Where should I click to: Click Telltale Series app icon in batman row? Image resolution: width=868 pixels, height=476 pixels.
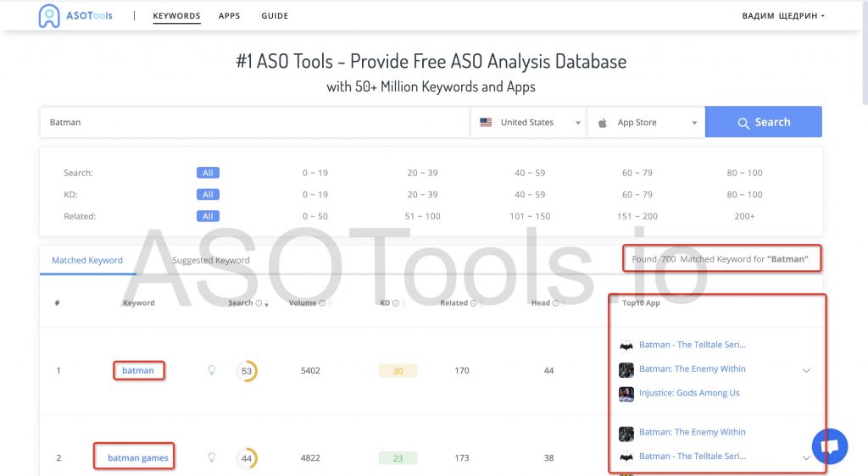626,346
